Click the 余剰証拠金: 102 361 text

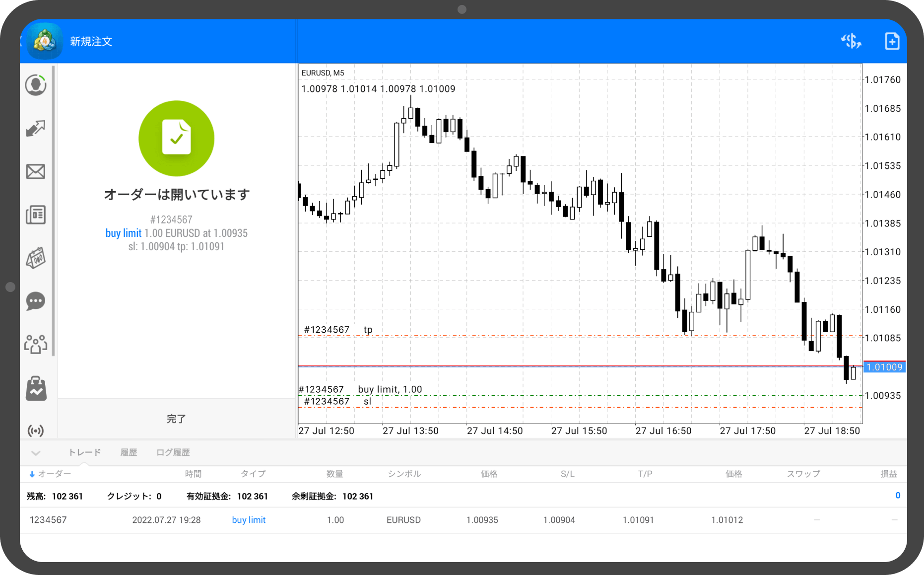point(332,496)
